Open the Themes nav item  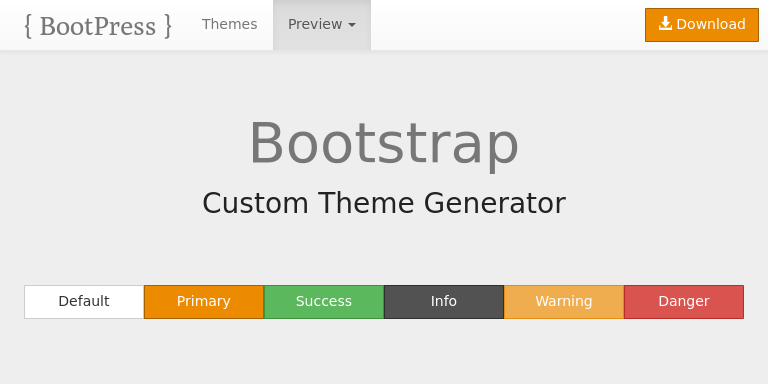(230, 24)
